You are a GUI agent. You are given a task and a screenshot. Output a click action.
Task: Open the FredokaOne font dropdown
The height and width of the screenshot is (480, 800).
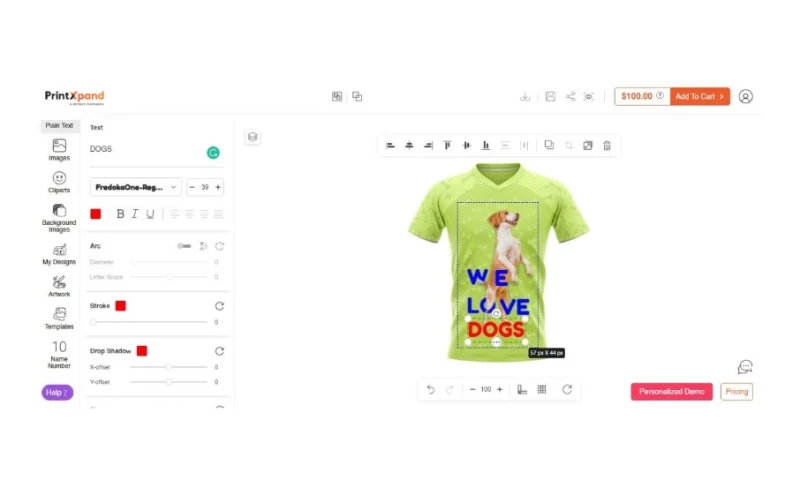pyautogui.click(x=135, y=187)
